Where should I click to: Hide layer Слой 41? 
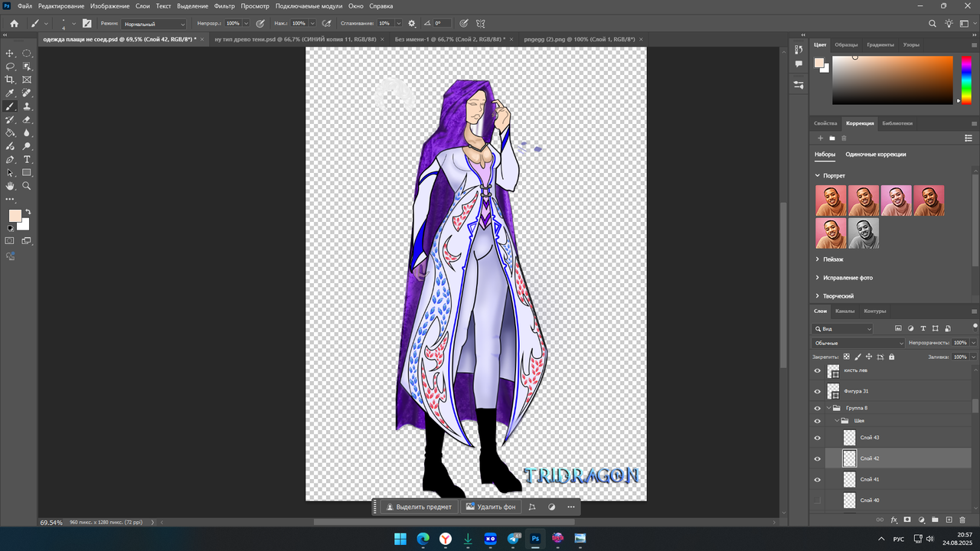click(x=817, y=480)
